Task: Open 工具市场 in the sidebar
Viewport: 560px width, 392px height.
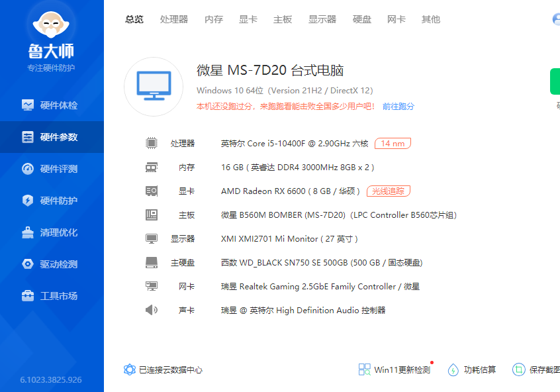Action: tap(52, 296)
